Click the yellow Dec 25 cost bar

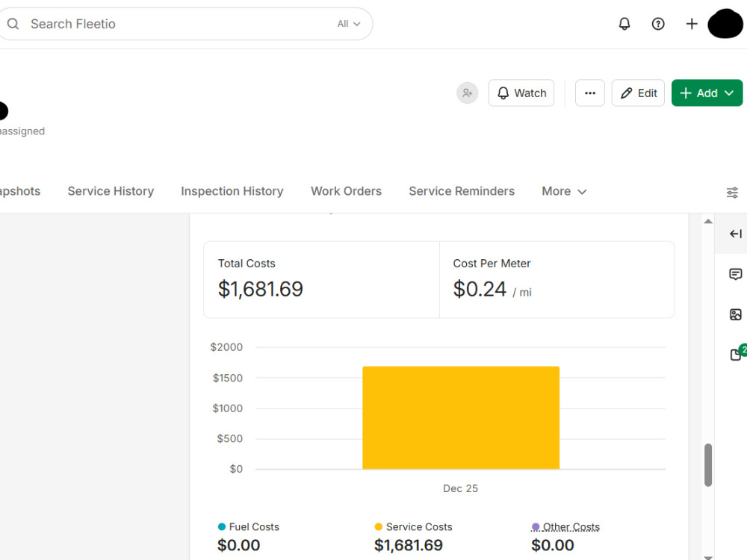(461, 417)
